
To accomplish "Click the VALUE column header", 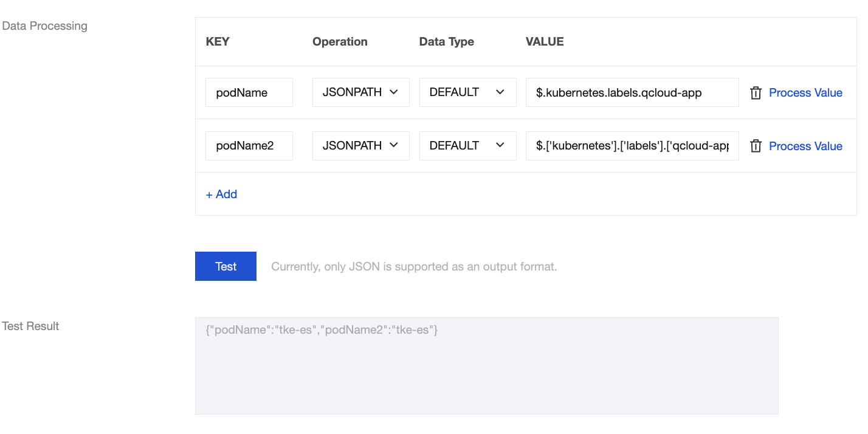I will click(545, 42).
